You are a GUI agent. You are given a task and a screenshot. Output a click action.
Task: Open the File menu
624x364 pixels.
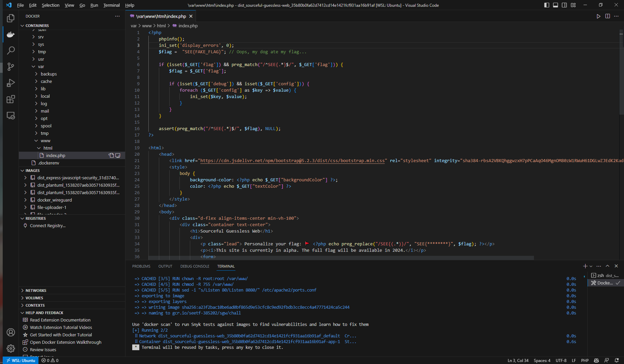point(21,5)
